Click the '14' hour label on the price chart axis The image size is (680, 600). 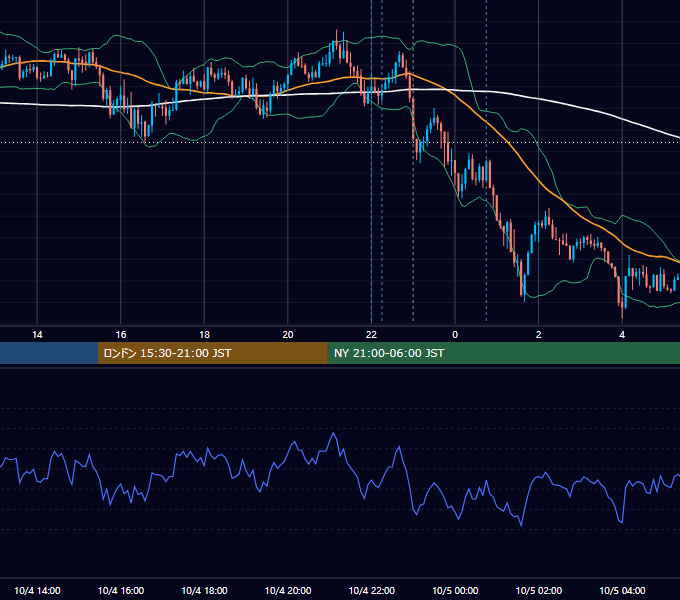(37, 335)
